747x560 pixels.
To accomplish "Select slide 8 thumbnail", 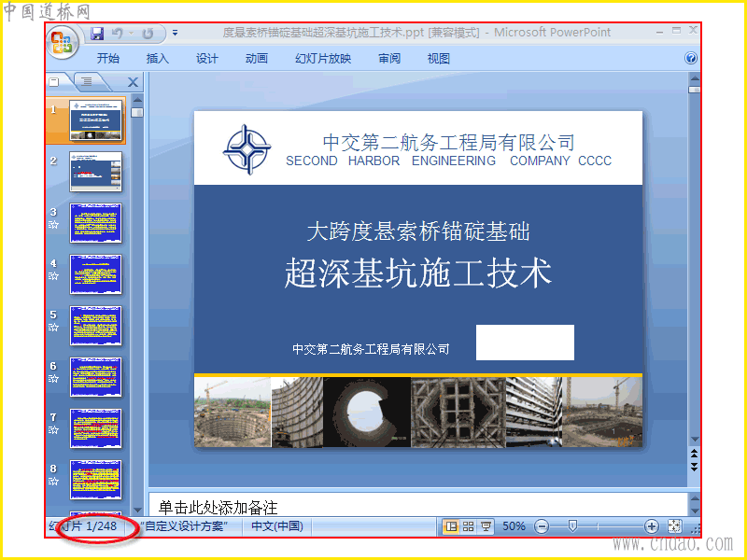I will coord(95,480).
